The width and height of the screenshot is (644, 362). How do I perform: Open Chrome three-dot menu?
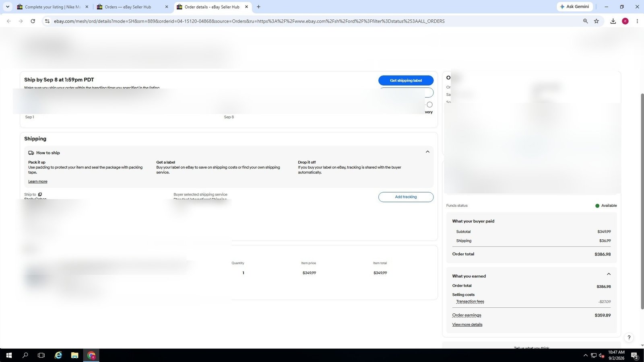637,21
